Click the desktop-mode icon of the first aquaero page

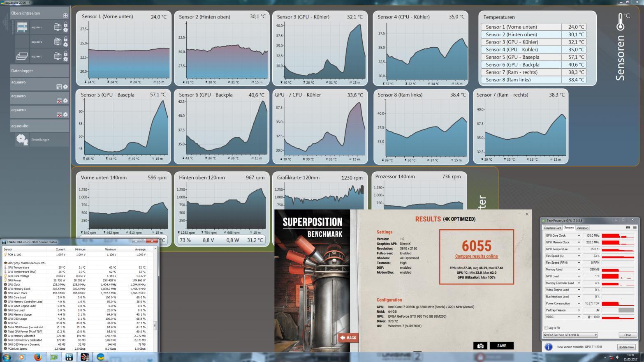[x=58, y=28]
